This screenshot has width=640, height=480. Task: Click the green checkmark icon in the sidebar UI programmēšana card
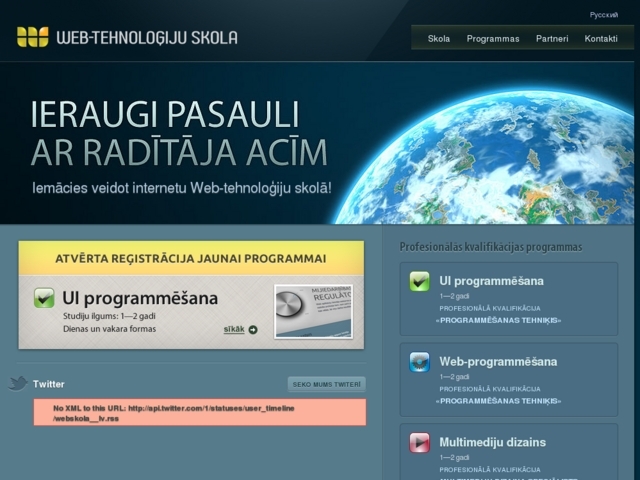420,281
